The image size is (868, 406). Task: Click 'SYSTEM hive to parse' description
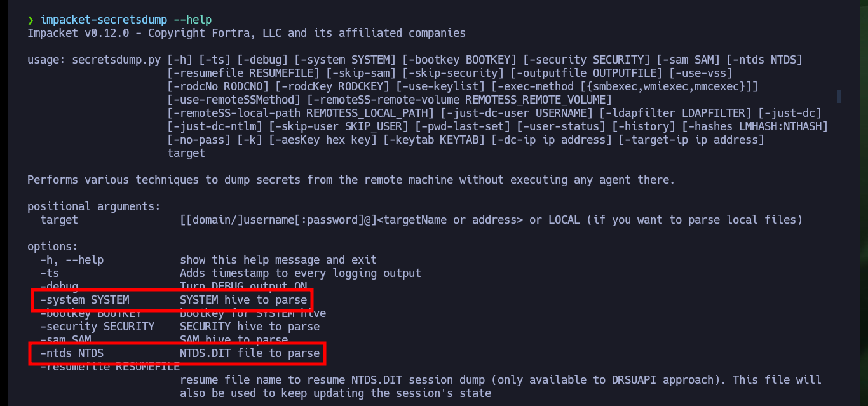coord(243,300)
